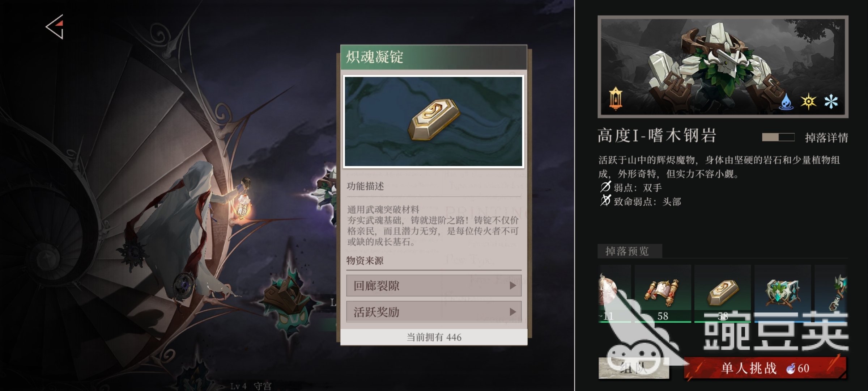Expand the 活跃奖励 source entry
Screen dimensions: 868x391
pyautogui.click(x=434, y=312)
